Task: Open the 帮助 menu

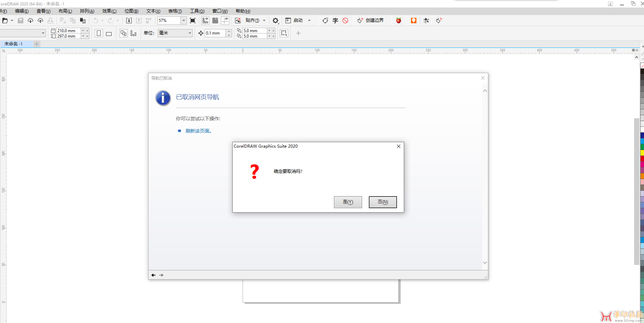Action: coord(243,11)
